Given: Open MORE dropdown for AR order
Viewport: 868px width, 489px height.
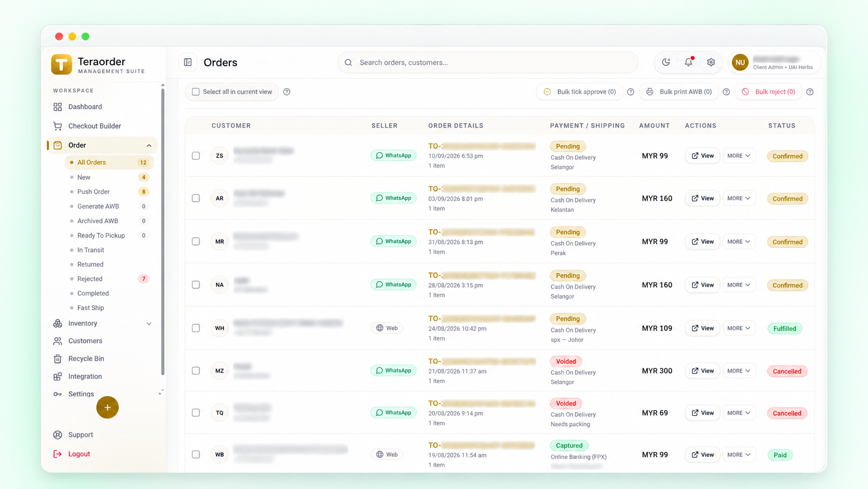Looking at the screenshot, I should click(x=739, y=198).
